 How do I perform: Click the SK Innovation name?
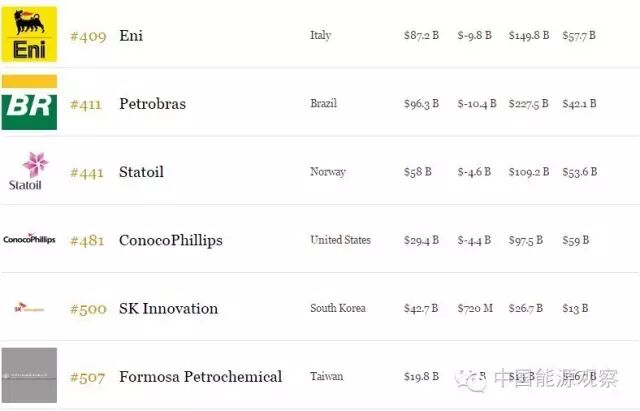pyautogui.click(x=168, y=309)
